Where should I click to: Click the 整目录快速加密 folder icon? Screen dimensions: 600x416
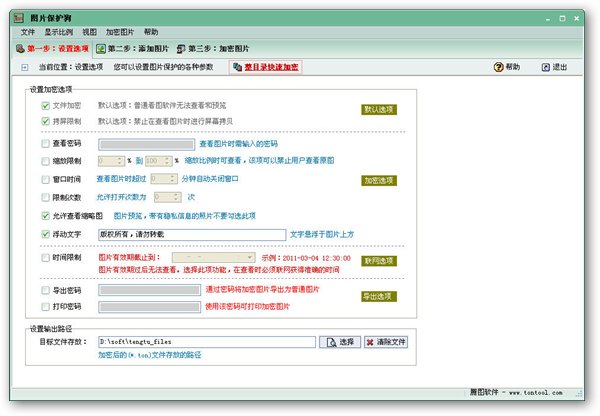click(x=237, y=67)
